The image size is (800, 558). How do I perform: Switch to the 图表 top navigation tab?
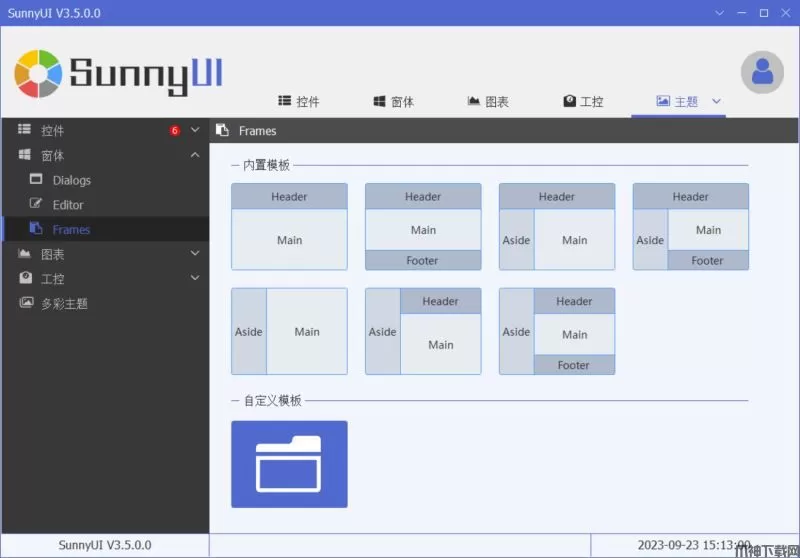tap(488, 102)
